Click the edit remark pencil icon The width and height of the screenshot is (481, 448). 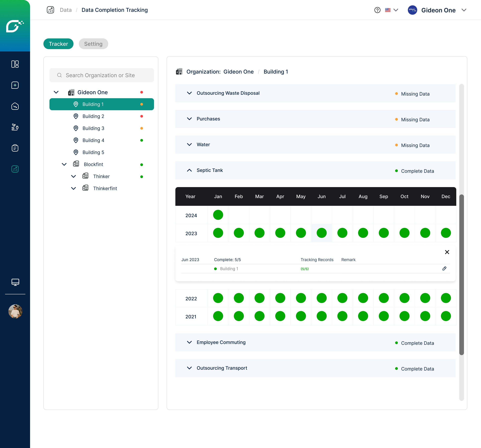click(444, 268)
